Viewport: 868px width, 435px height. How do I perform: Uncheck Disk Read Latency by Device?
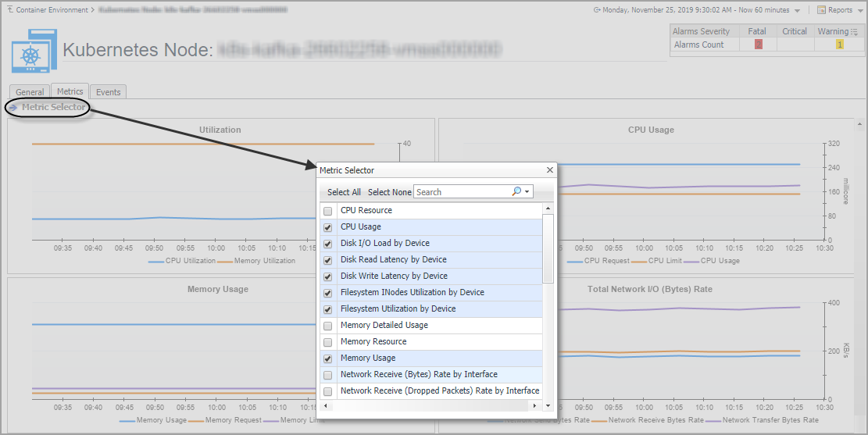[327, 260]
